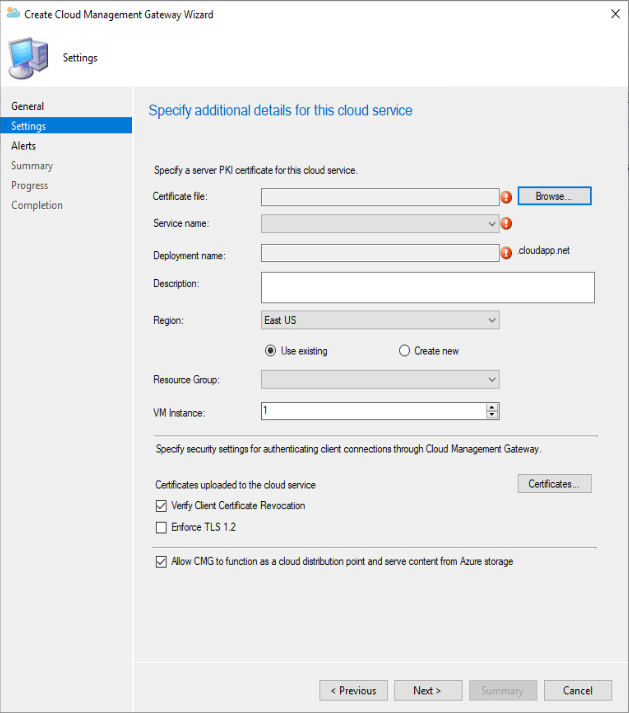Click the cloud icon in title bar
629x713 pixels.
12,14
